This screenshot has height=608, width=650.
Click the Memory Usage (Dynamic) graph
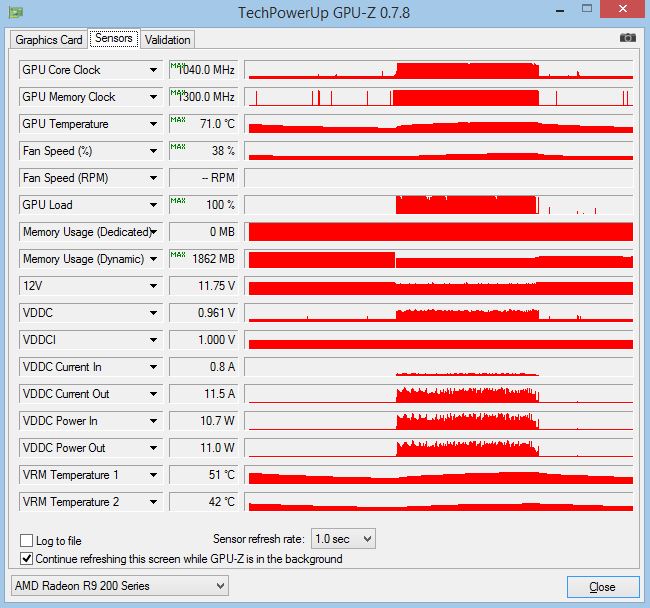pyautogui.click(x=439, y=259)
